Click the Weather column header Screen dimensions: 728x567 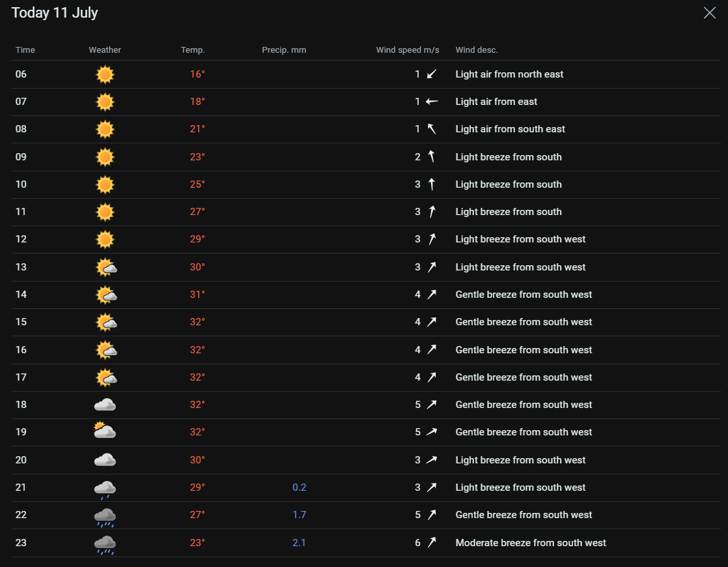tap(105, 50)
